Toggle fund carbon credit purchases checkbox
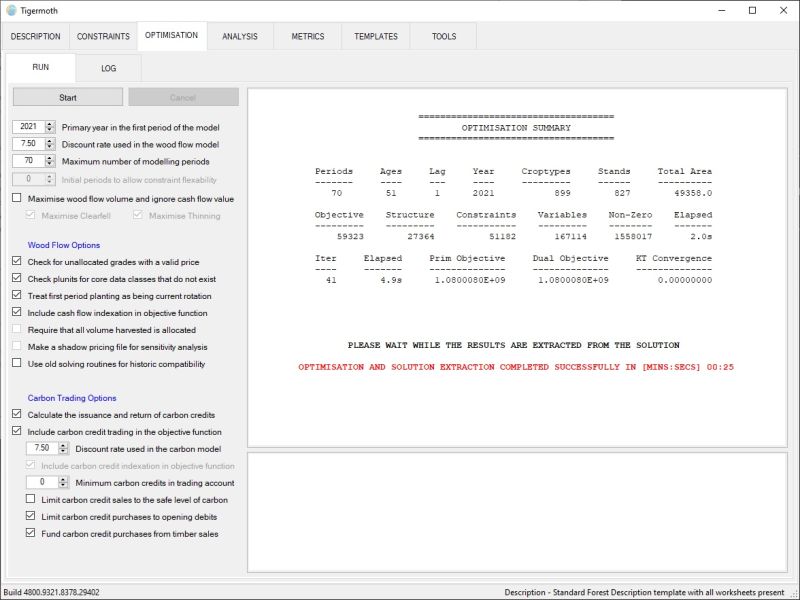The image size is (800, 600). click(31, 533)
